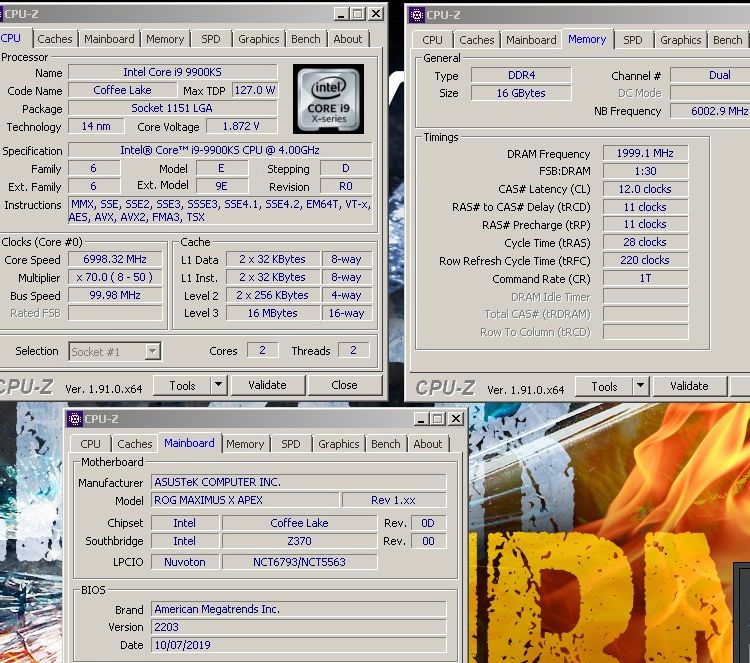Image resolution: width=750 pixels, height=663 pixels.
Task: Click the Validate button in the Memory window
Action: (689, 386)
